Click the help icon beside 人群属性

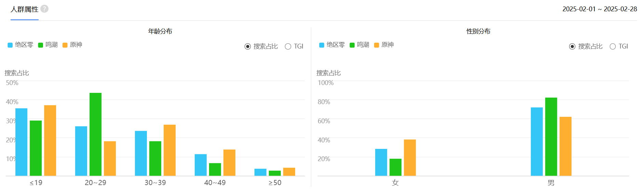[x=44, y=9]
